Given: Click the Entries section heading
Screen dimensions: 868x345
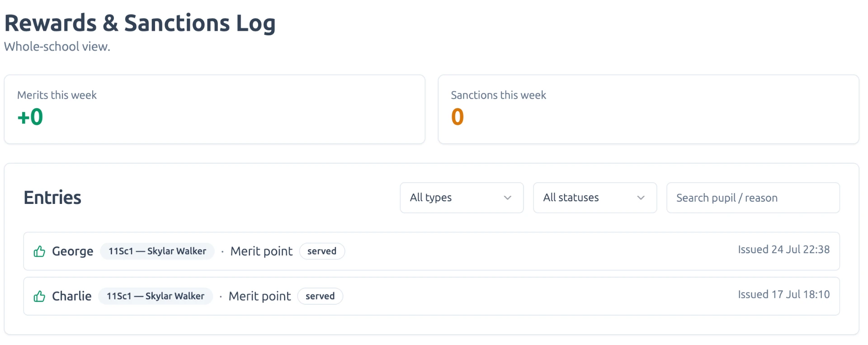Looking at the screenshot, I should pos(52,198).
